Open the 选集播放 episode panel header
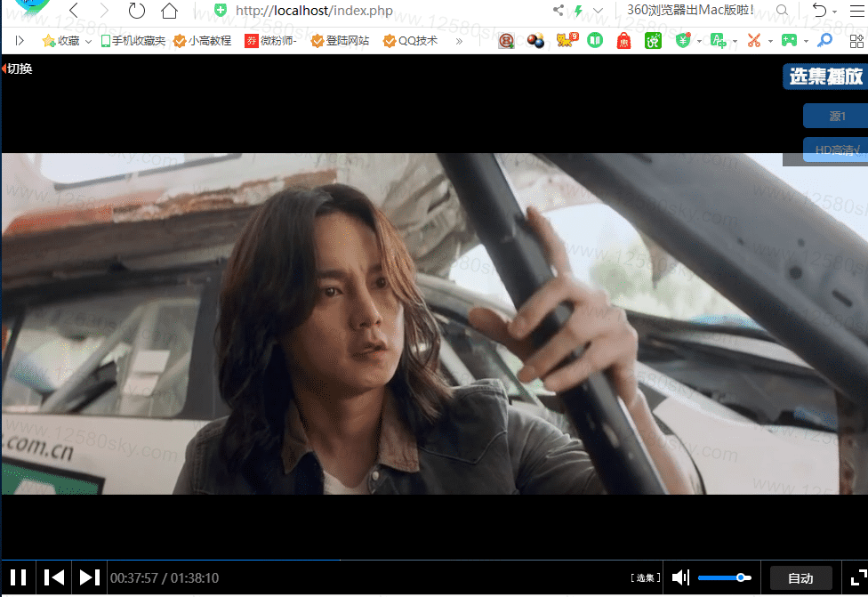Image resolution: width=868 pixels, height=597 pixels. click(x=825, y=77)
